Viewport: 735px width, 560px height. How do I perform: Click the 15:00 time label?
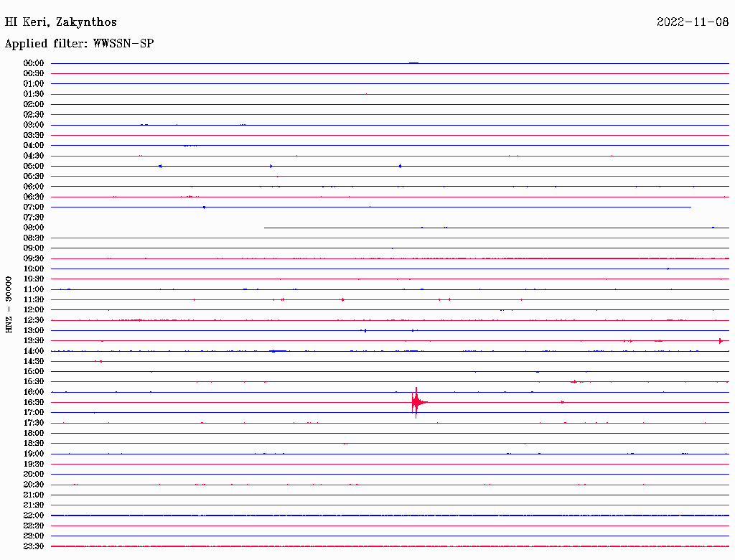[34, 371]
